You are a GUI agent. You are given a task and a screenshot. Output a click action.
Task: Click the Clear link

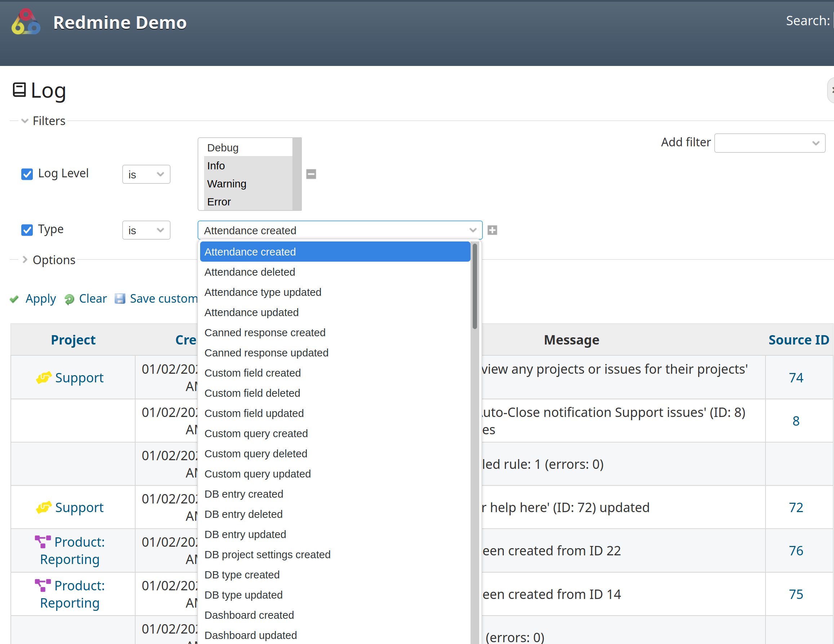pos(93,298)
